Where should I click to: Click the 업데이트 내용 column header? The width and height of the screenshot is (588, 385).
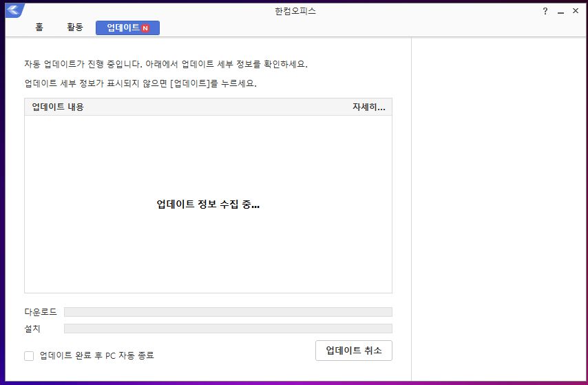pyautogui.click(x=58, y=107)
